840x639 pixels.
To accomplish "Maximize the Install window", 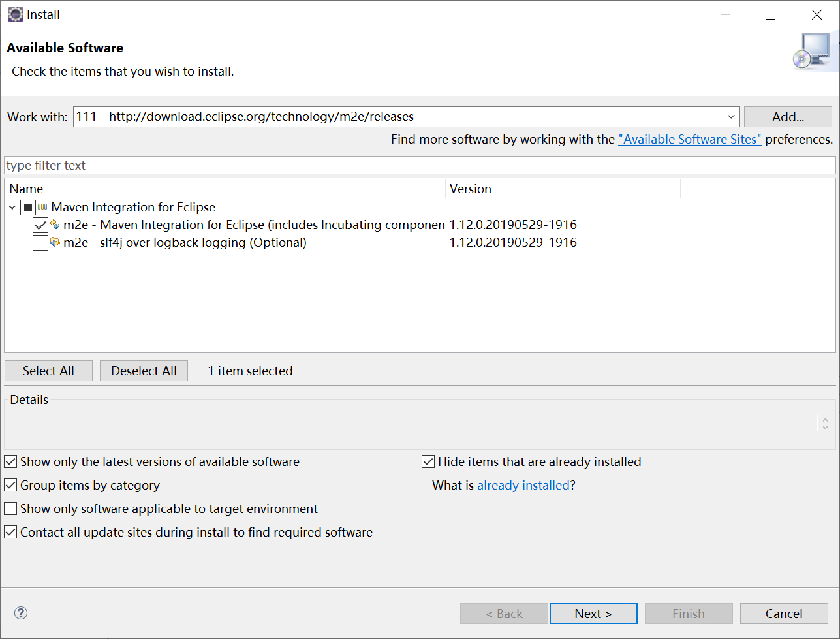I will coord(771,14).
